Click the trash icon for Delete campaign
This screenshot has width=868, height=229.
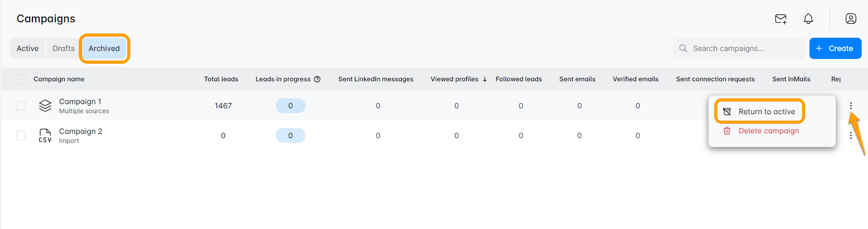tap(727, 131)
